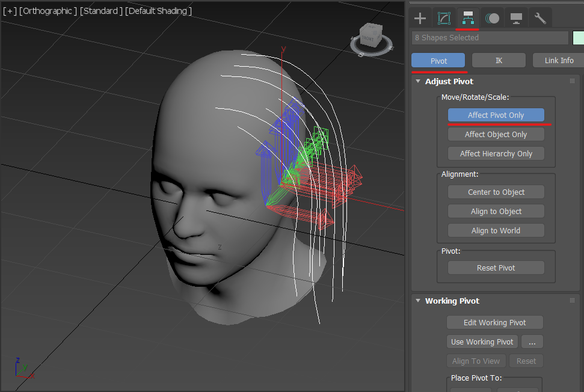Enable Affect Object Only mode

point(496,134)
